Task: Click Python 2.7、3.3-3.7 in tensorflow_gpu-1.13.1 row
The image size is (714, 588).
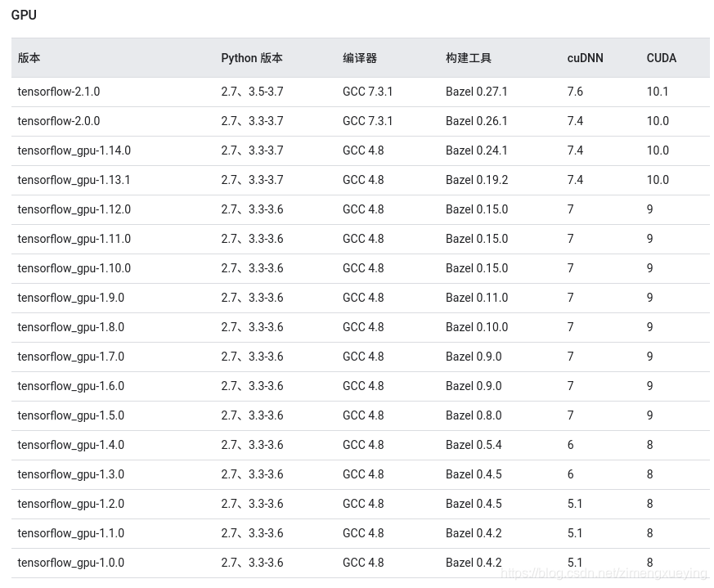Action: pyautogui.click(x=252, y=181)
